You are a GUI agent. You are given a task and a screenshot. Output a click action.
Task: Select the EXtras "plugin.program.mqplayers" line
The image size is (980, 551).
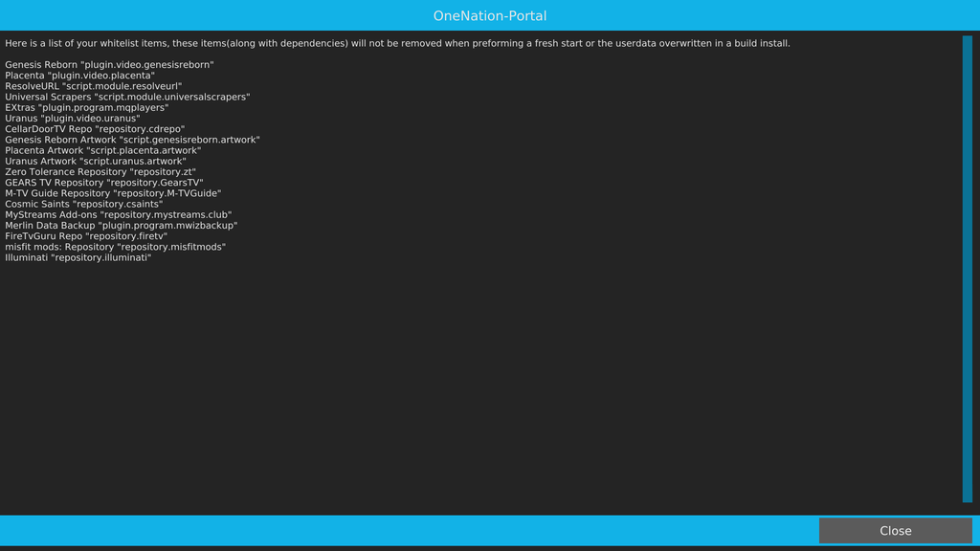click(x=87, y=107)
